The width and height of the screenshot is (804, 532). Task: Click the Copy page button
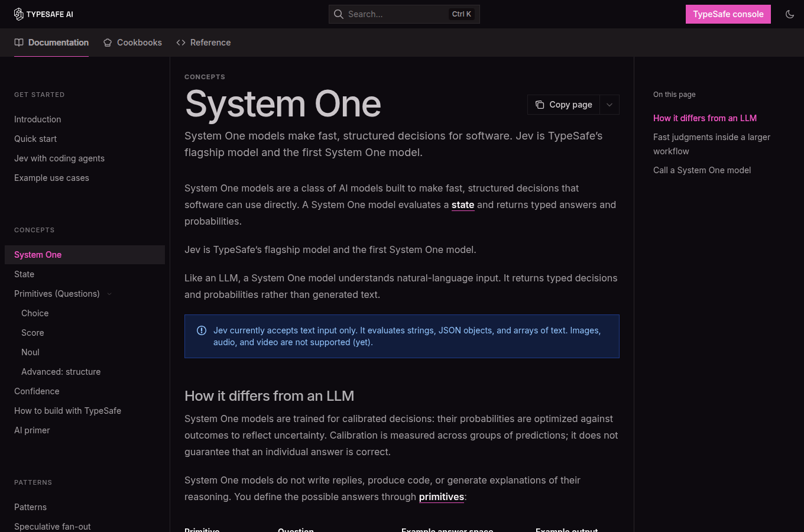(564, 105)
